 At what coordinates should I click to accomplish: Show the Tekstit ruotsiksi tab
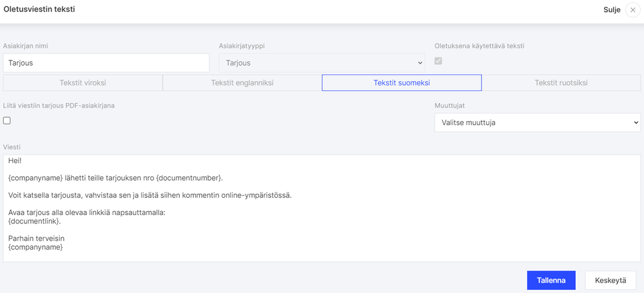[561, 82]
